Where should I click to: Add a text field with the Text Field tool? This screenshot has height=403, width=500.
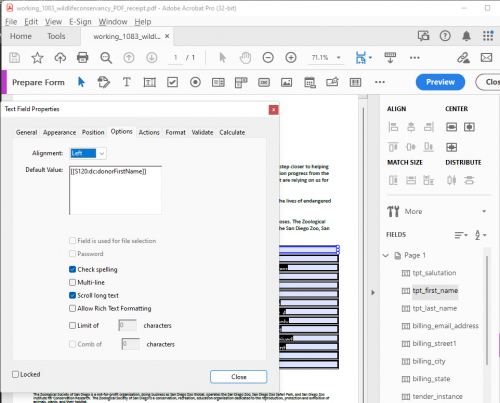click(149, 82)
